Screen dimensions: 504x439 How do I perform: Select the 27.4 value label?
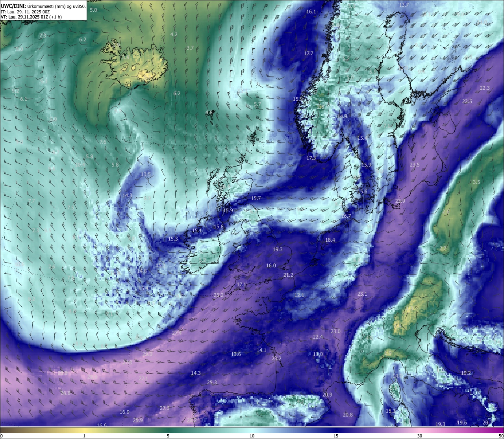tap(177, 333)
